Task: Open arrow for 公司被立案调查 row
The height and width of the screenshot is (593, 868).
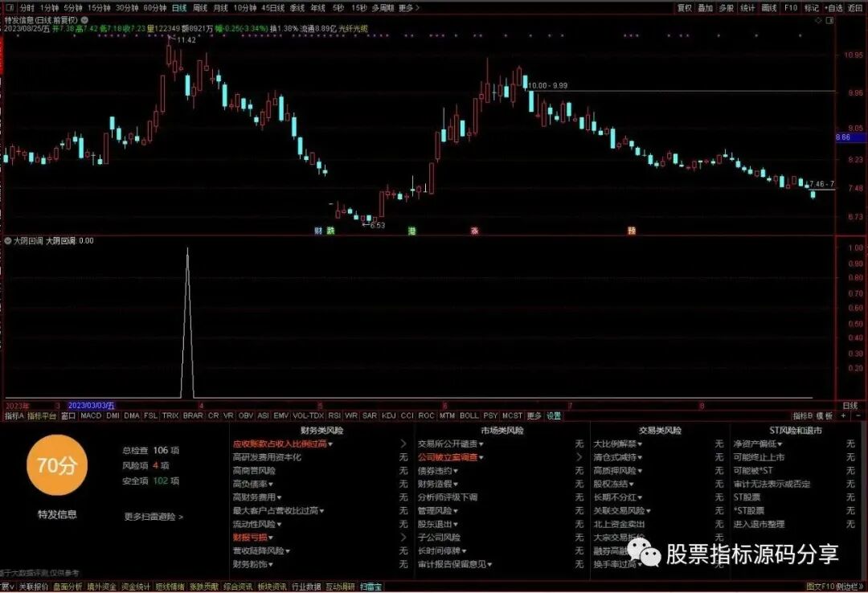Action: pos(579,457)
